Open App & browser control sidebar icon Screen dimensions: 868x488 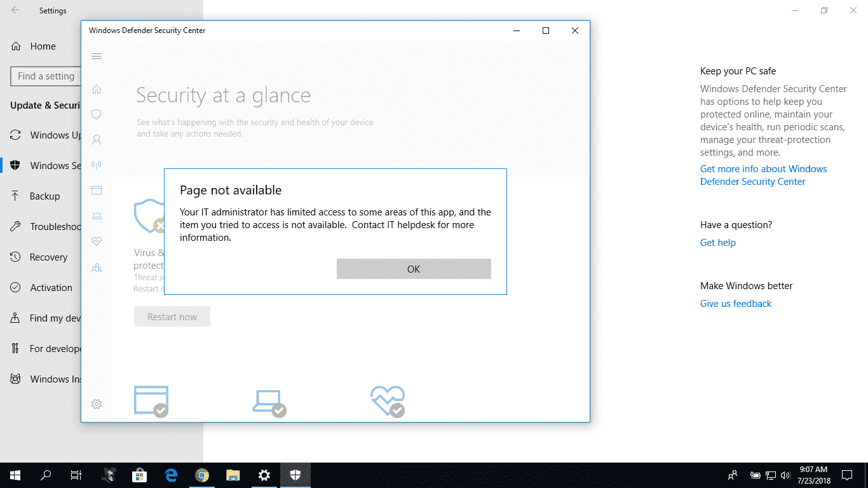coord(97,190)
